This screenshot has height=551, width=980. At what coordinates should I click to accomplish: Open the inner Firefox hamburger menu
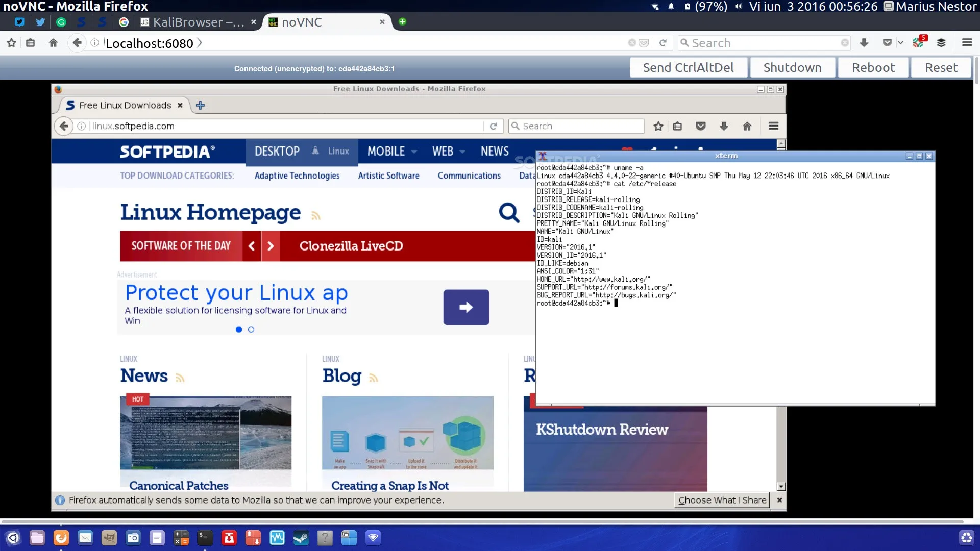[x=773, y=126]
